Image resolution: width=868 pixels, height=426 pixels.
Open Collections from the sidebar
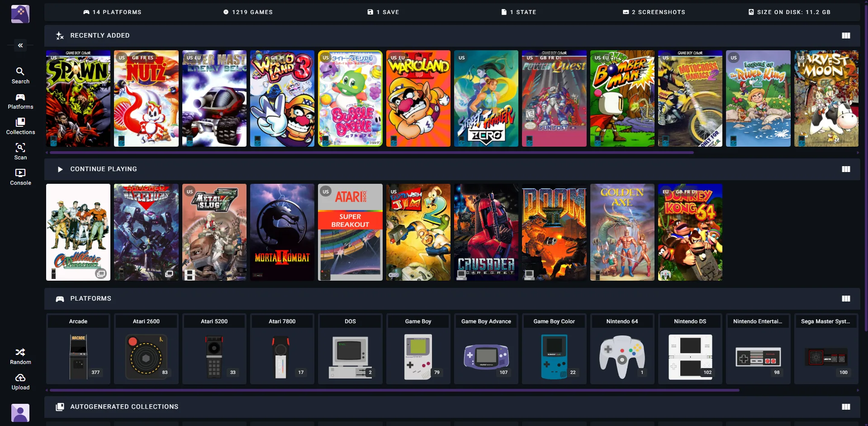click(x=20, y=126)
